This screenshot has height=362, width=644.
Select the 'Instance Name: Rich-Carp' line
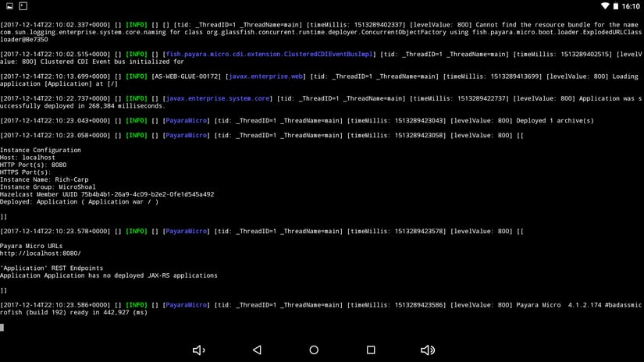coord(44,179)
